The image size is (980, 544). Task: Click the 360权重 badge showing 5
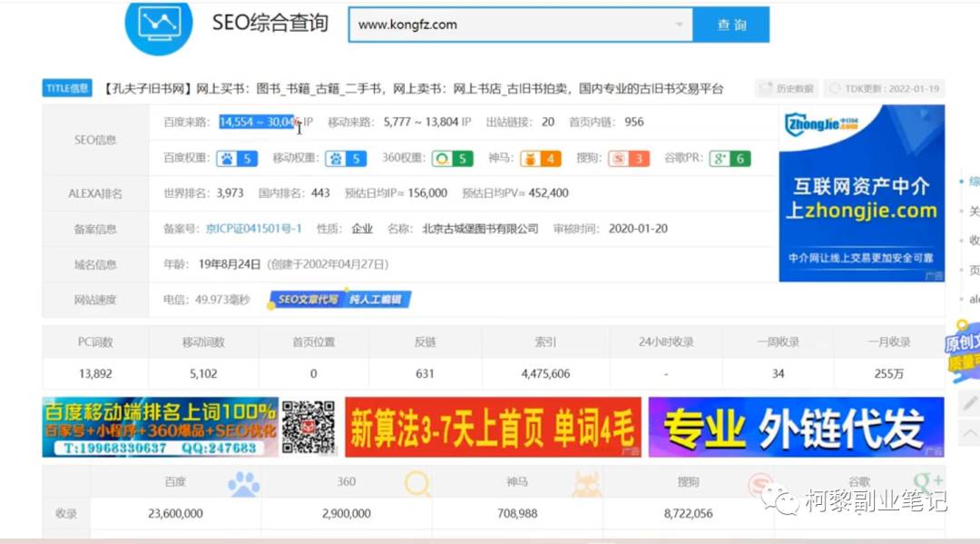453,159
